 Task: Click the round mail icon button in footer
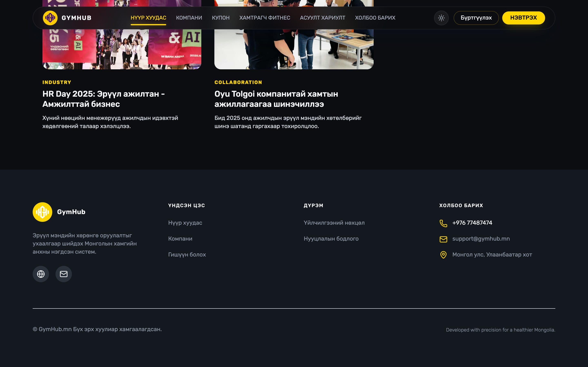(64, 274)
